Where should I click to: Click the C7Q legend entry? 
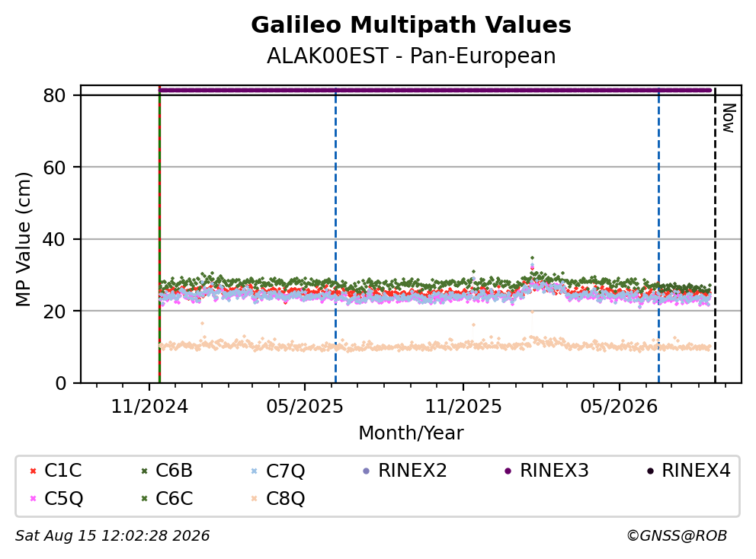tap(277, 471)
